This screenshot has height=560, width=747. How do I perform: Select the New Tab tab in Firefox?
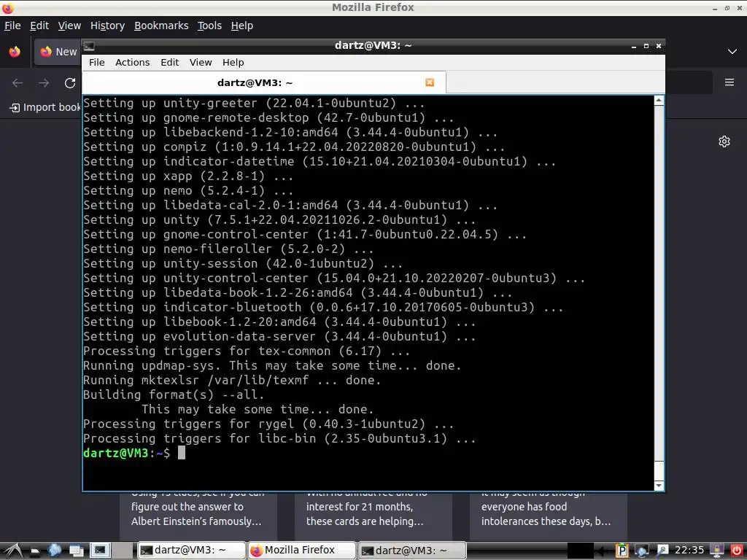click(58, 52)
